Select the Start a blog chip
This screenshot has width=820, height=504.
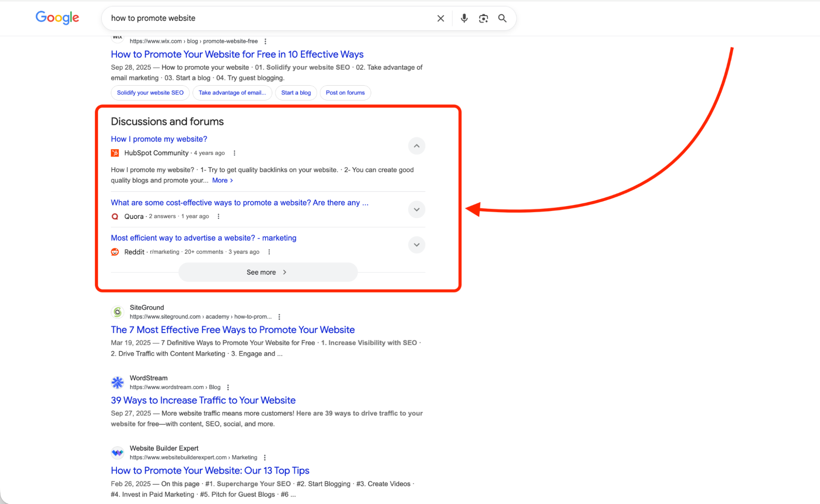point(296,93)
